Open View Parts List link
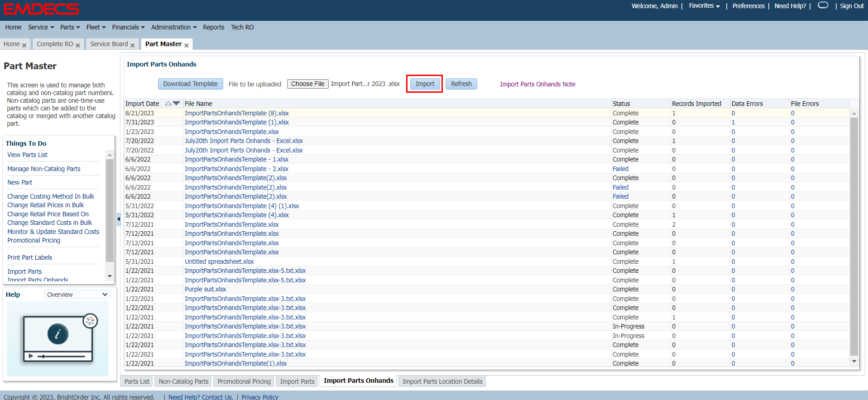868x400 pixels. (27, 155)
